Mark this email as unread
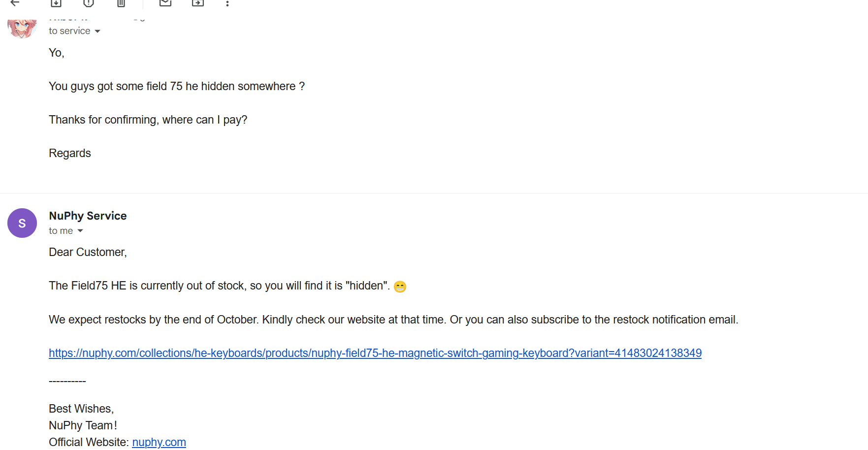The image size is (868, 450). point(165,3)
